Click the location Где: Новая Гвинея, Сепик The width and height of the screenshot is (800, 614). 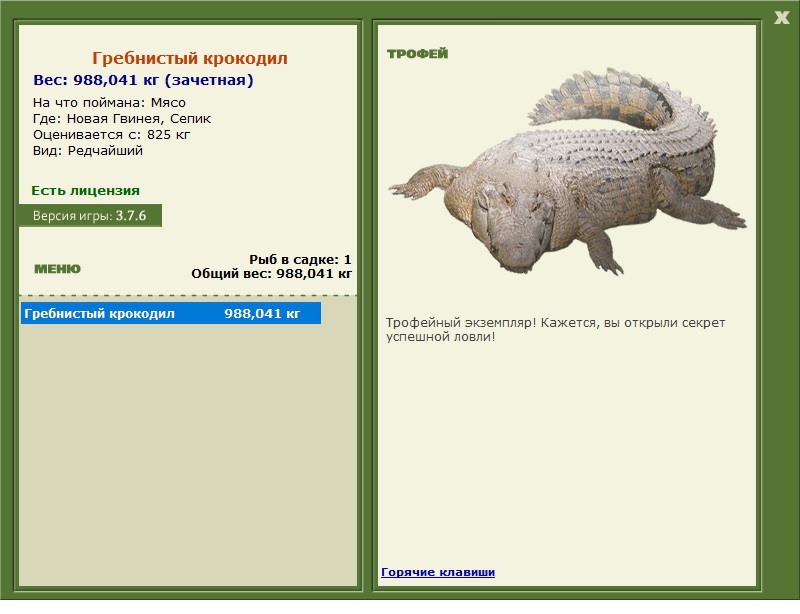pyautogui.click(x=122, y=119)
